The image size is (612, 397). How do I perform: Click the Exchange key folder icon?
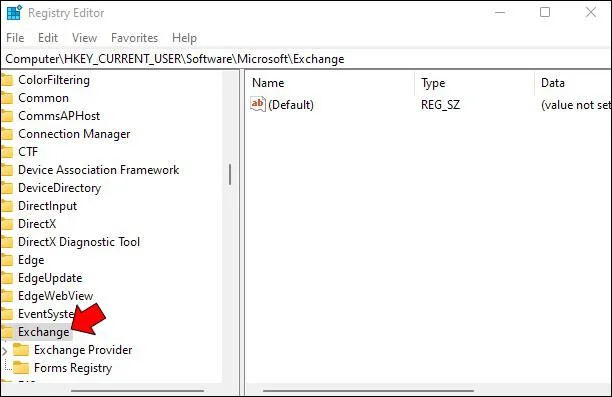coord(7,332)
